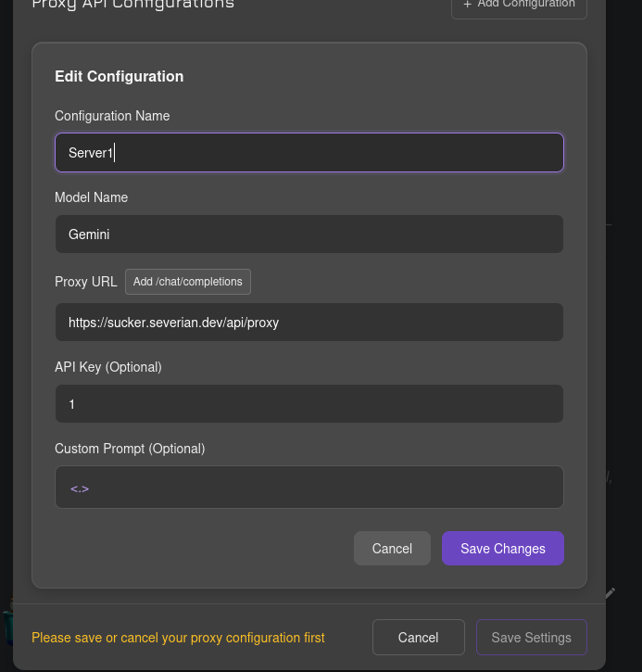Click the plus icon beside Add Configuration
This screenshot has height=672, width=642.
coord(468,5)
